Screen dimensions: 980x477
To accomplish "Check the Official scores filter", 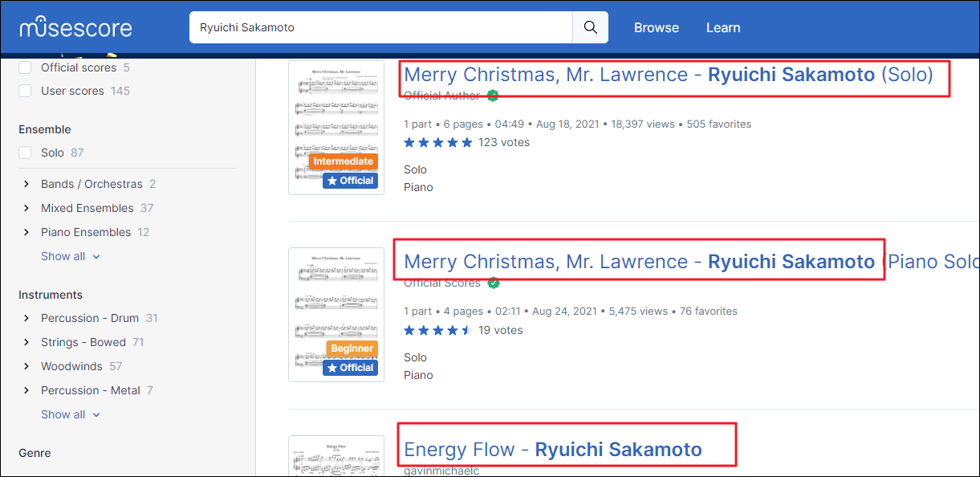I will 25,67.
